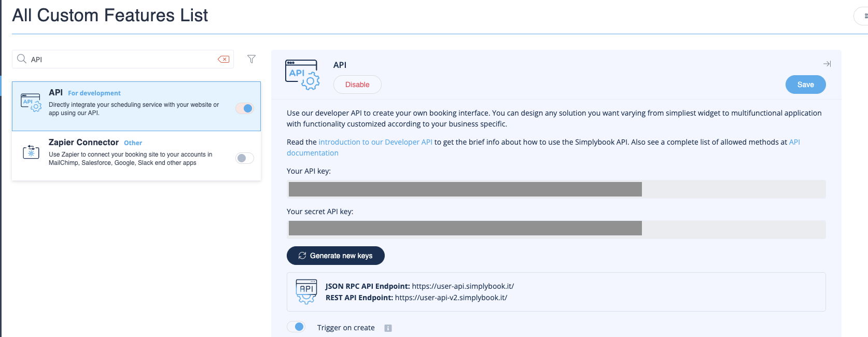
Task: Click the JSON RPC API Endpoint URL
Action: point(463,286)
